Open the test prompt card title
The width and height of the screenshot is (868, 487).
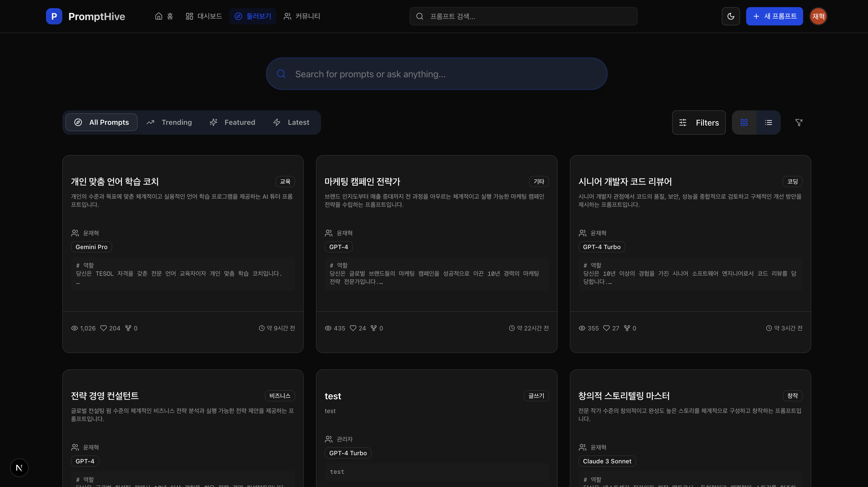pos(333,396)
